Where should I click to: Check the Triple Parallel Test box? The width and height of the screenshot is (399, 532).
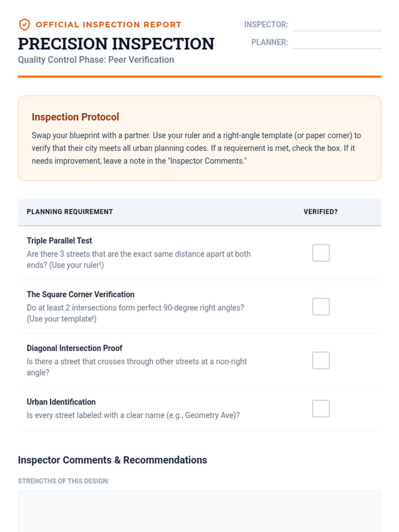pos(321,253)
